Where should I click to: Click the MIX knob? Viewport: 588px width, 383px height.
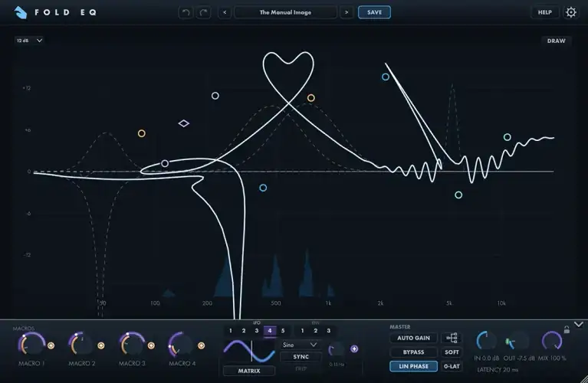[x=552, y=342]
